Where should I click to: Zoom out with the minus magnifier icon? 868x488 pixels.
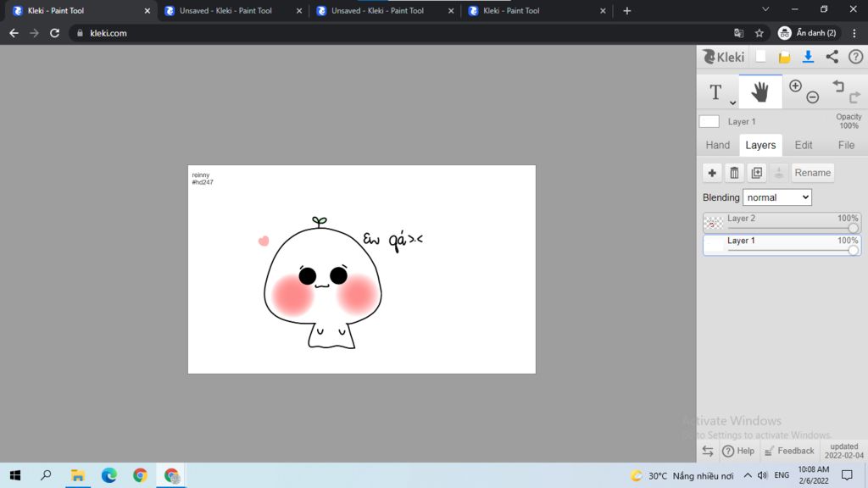[x=813, y=97]
